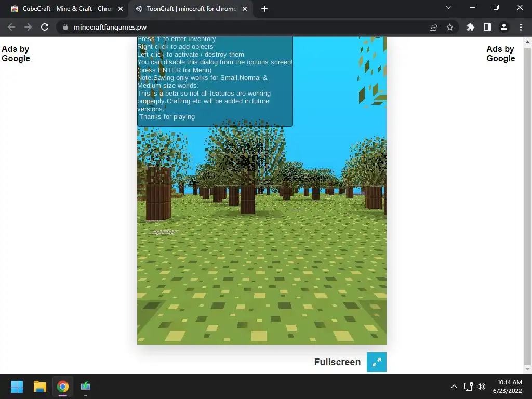Click scrollbar up arrow

point(527,42)
